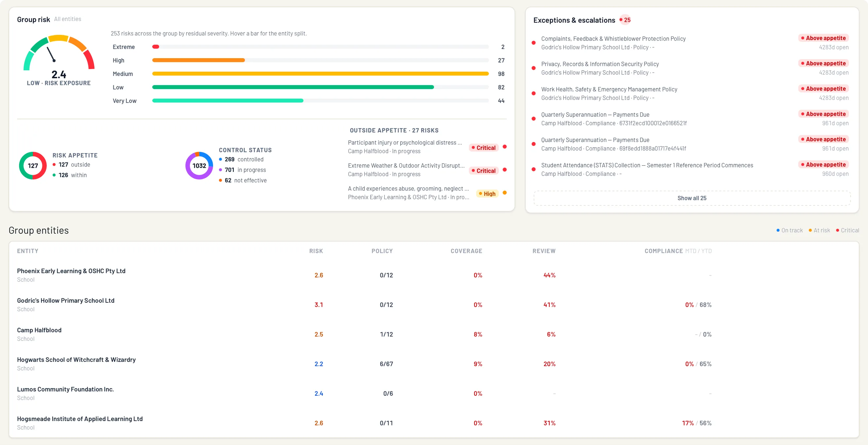Click the High severity badge
The width and height of the screenshot is (868, 445).
[x=487, y=194]
